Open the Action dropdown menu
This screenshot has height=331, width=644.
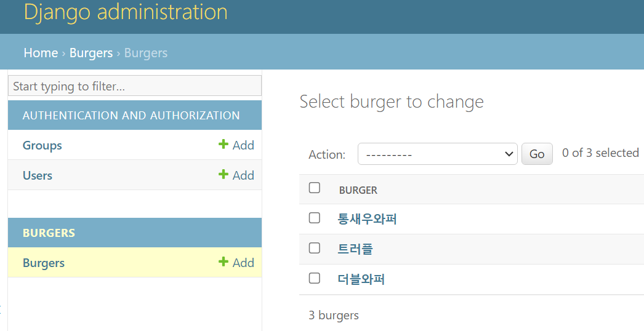point(437,154)
